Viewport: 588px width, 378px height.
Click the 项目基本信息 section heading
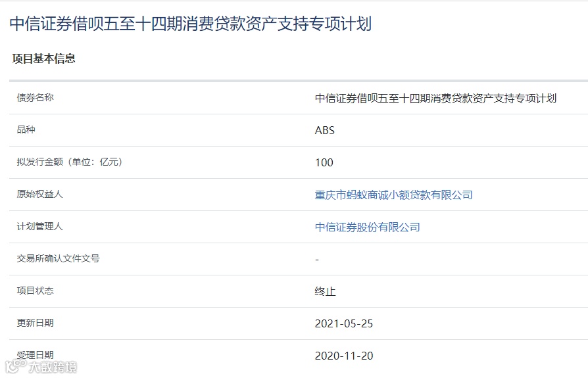pos(44,59)
